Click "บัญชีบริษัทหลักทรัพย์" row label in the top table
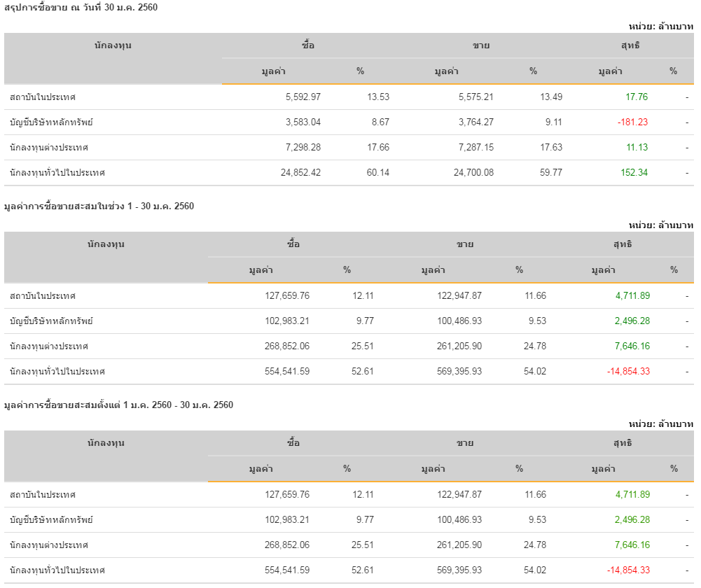This screenshot has width=701, height=588. (52, 122)
